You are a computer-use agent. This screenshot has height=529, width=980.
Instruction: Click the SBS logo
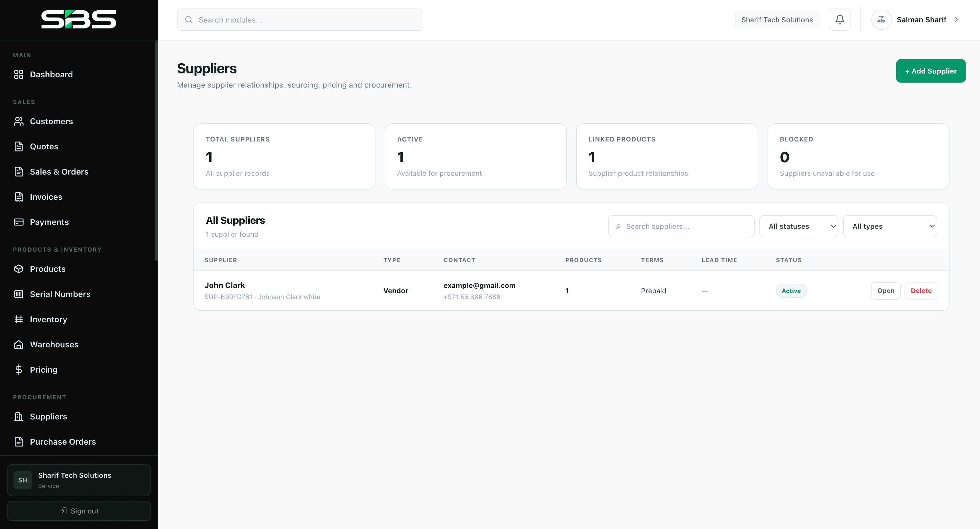click(x=79, y=19)
